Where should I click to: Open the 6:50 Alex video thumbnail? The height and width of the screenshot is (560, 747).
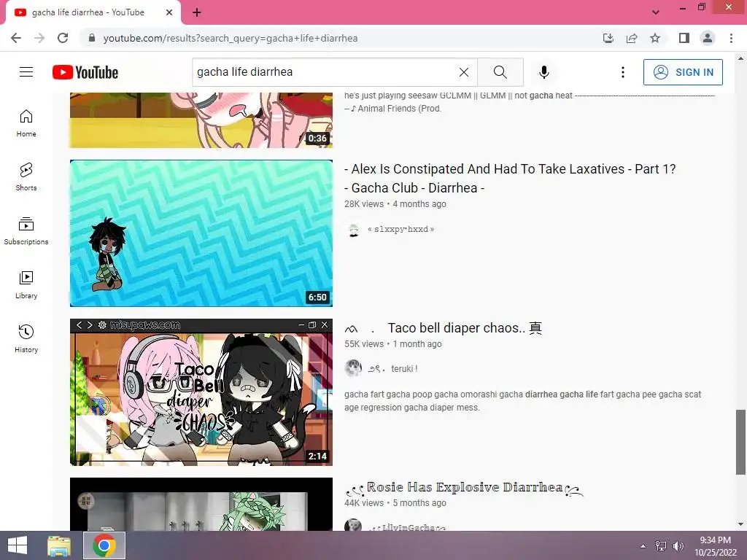(201, 233)
